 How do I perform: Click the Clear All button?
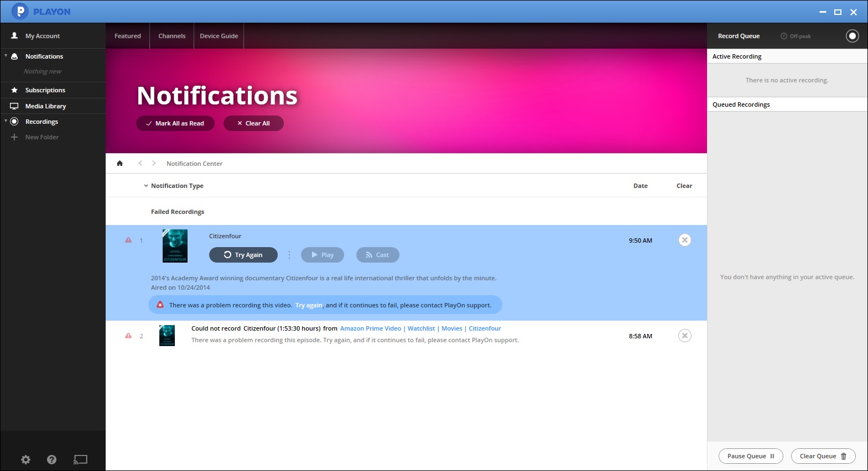coord(253,123)
